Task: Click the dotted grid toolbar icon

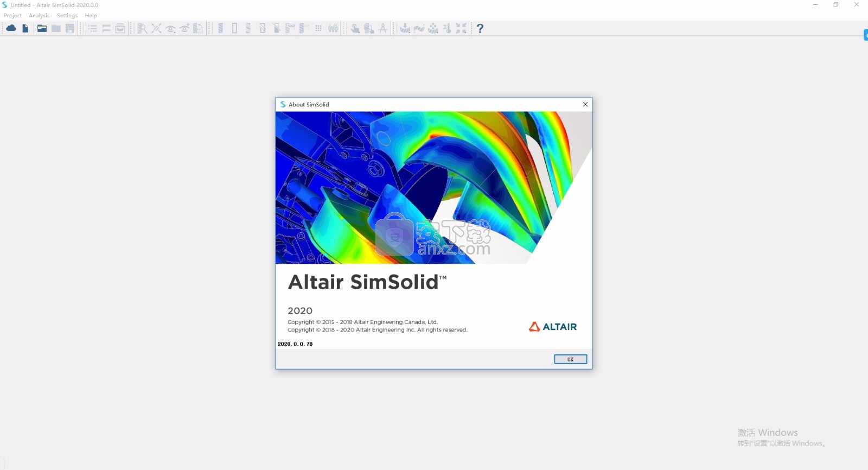Action: pos(318,28)
